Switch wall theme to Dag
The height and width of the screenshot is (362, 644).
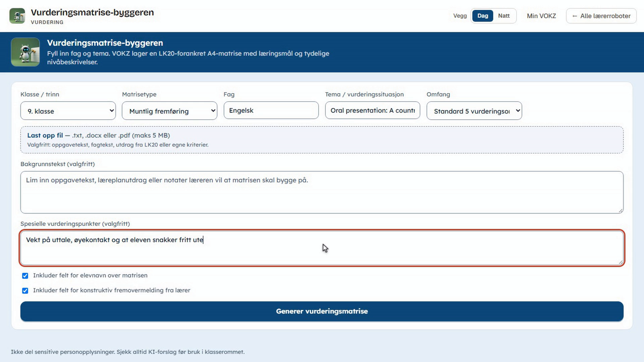(x=482, y=16)
